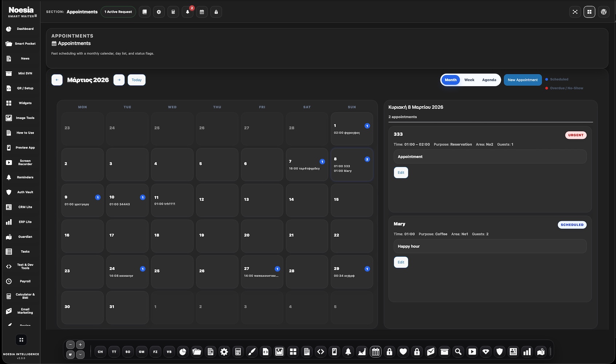
Task: Open Auth Vault in the left sidebar
Action: point(20,192)
